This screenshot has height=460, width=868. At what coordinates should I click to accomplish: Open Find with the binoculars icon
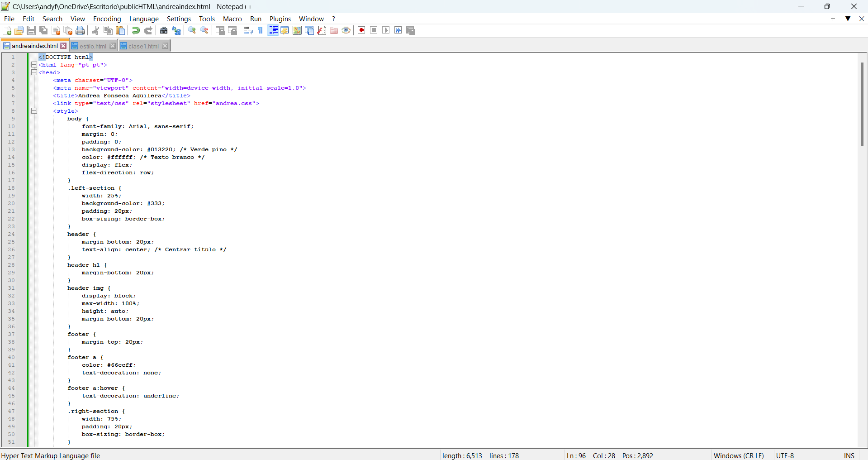point(164,30)
